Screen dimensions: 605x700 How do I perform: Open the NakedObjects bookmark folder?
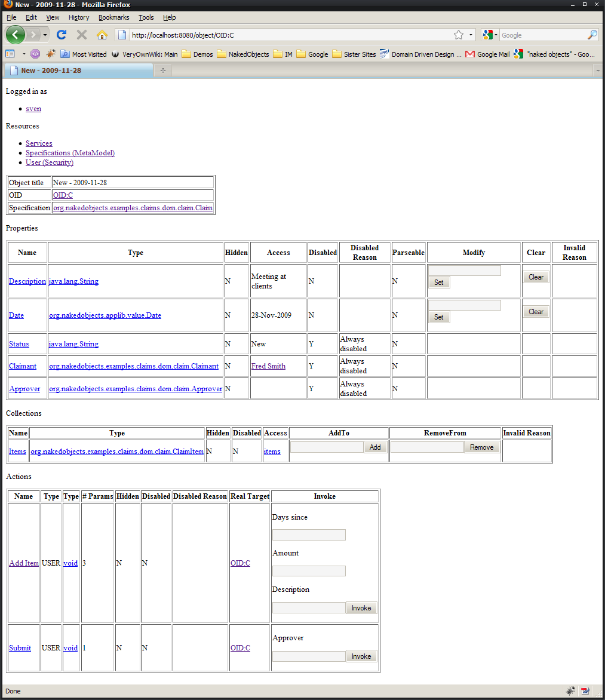[x=243, y=54]
